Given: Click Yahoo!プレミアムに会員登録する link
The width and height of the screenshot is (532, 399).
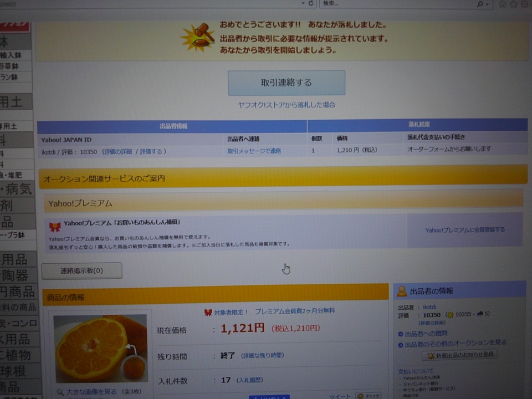Looking at the screenshot, I should point(465,230).
